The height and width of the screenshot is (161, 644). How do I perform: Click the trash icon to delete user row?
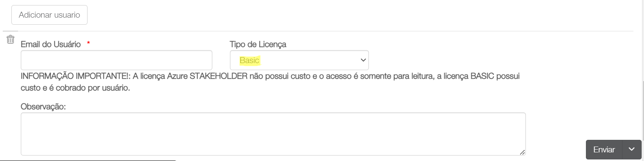click(x=11, y=39)
